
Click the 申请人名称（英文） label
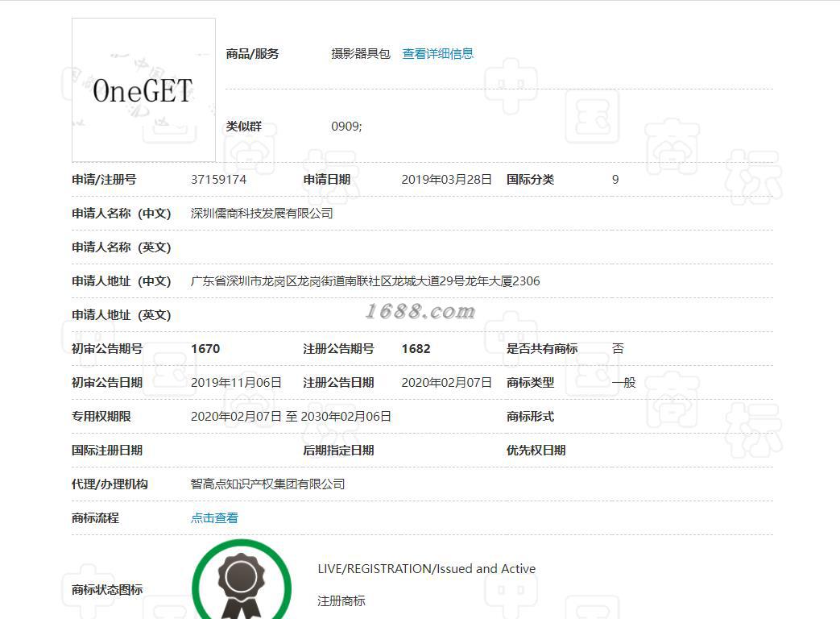[122, 247]
